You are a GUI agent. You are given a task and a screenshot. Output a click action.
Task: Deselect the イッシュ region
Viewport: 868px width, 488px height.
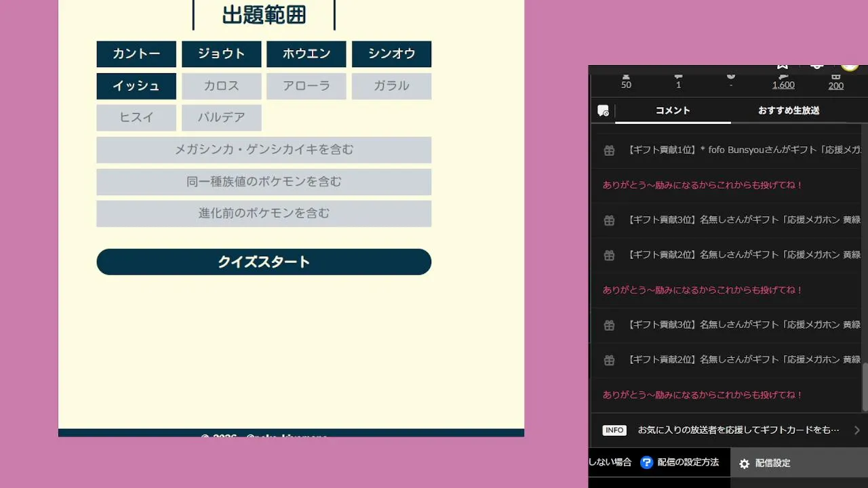[136, 86]
